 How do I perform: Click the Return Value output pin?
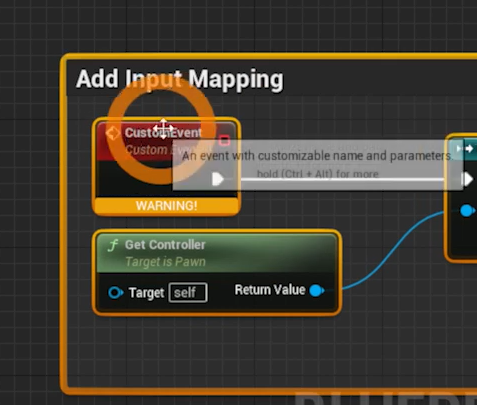coord(317,290)
